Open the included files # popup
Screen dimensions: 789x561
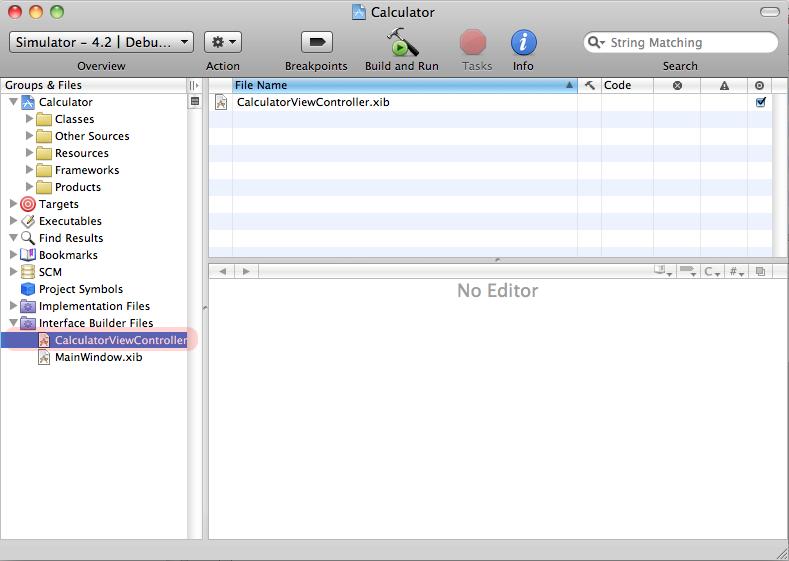737,272
